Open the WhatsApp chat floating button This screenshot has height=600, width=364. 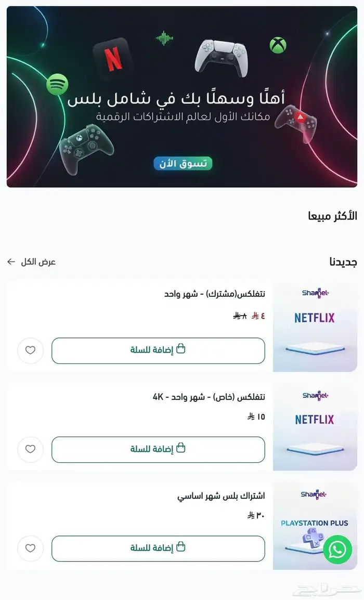click(x=337, y=550)
